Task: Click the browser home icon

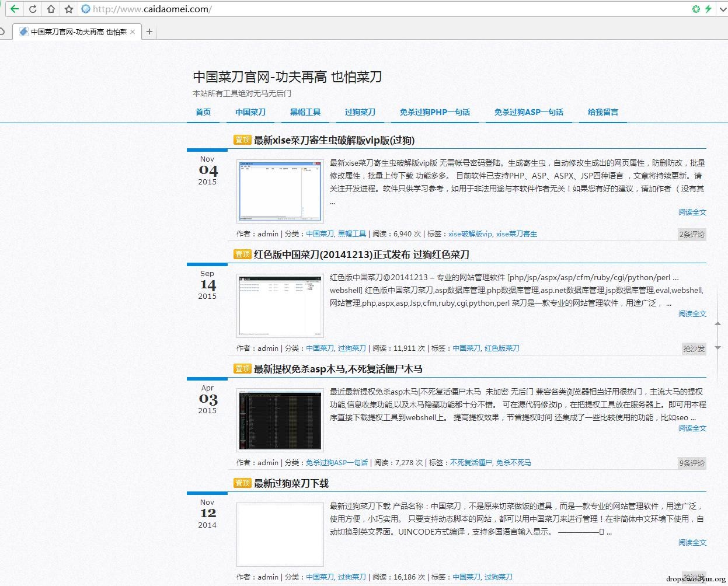Action: (x=51, y=9)
